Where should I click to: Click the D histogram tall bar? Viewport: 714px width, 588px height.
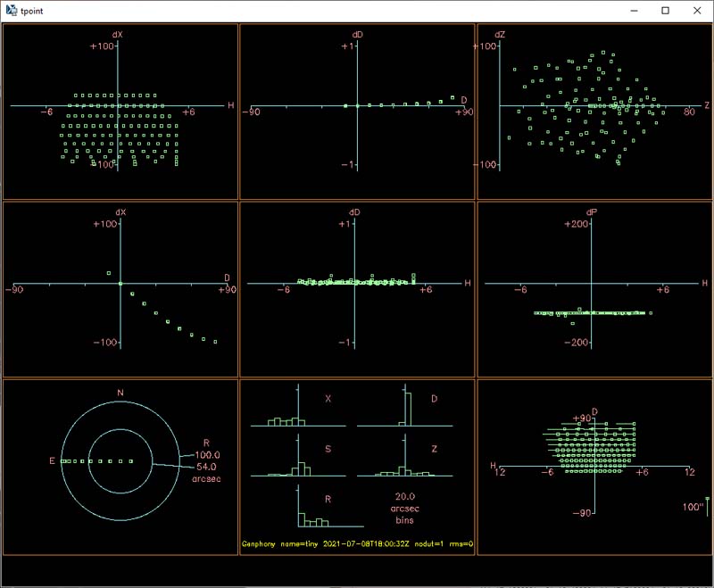[408, 409]
